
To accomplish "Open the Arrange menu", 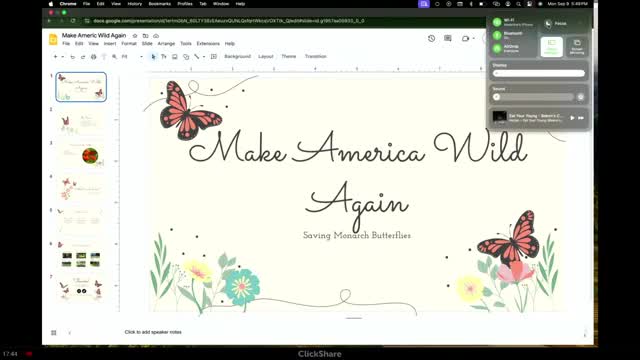I will [166, 44].
